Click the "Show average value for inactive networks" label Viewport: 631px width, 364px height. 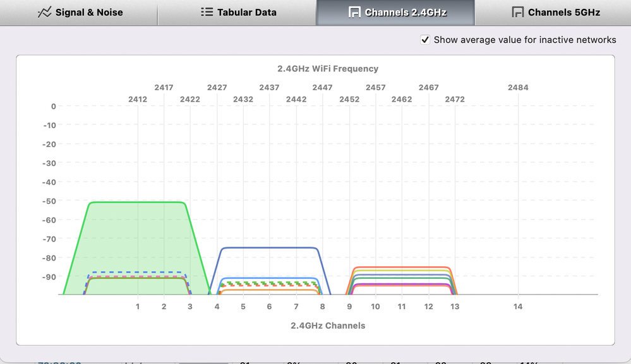[x=524, y=40]
